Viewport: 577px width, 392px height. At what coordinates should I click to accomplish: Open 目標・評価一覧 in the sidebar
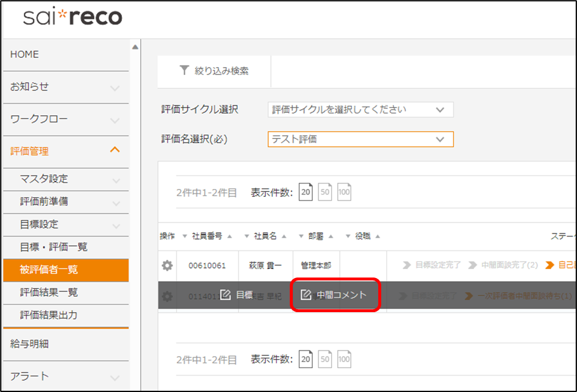pyautogui.click(x=54, y=247)
